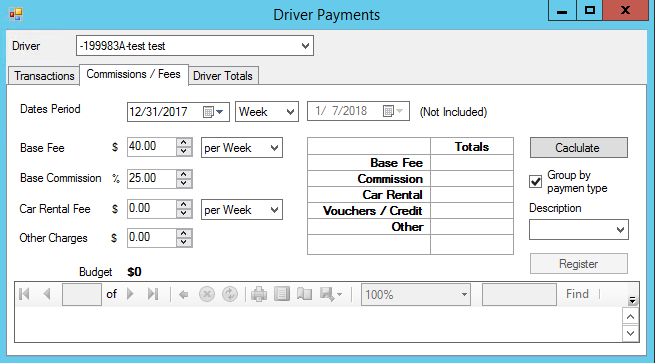
Task: Decrease Base Commission with down arrow
Action: click(184, 183)
